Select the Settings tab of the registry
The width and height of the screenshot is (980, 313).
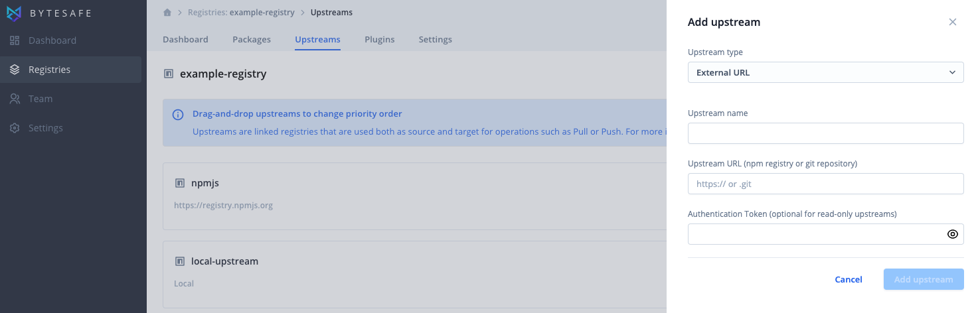436,40
